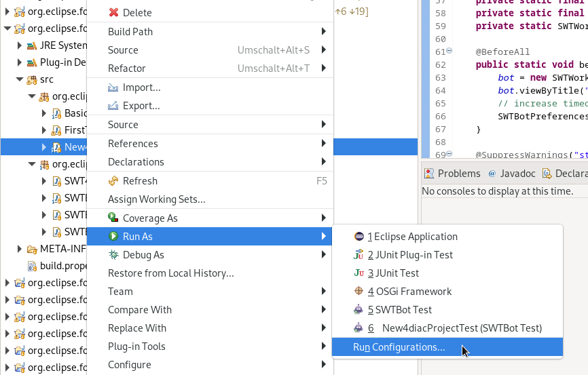Click the Refresh icon

(113, 181)
